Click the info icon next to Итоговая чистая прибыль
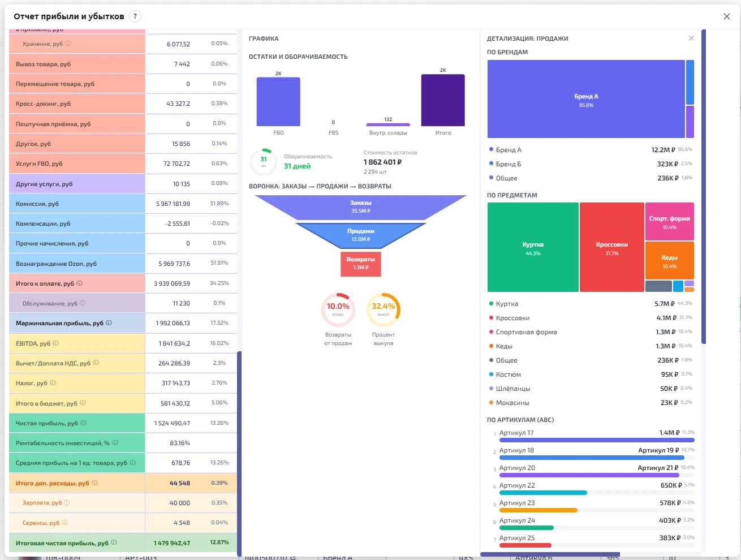The width and height of the screenshot is (741, 560). 114,542
